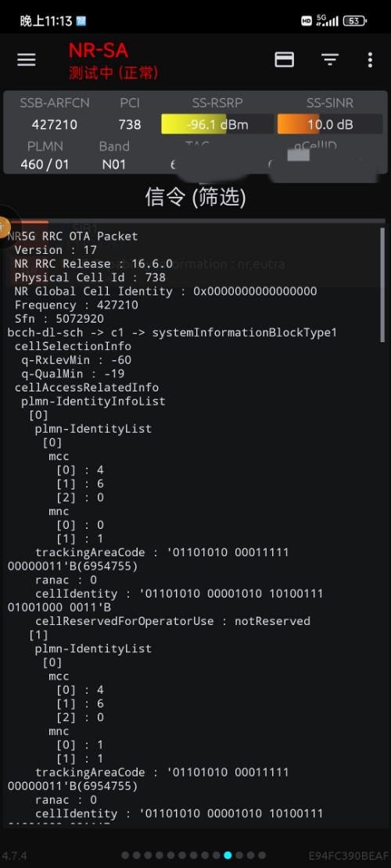
Task: Jump to the last page indicator dot
Action: tap(262, 855)
